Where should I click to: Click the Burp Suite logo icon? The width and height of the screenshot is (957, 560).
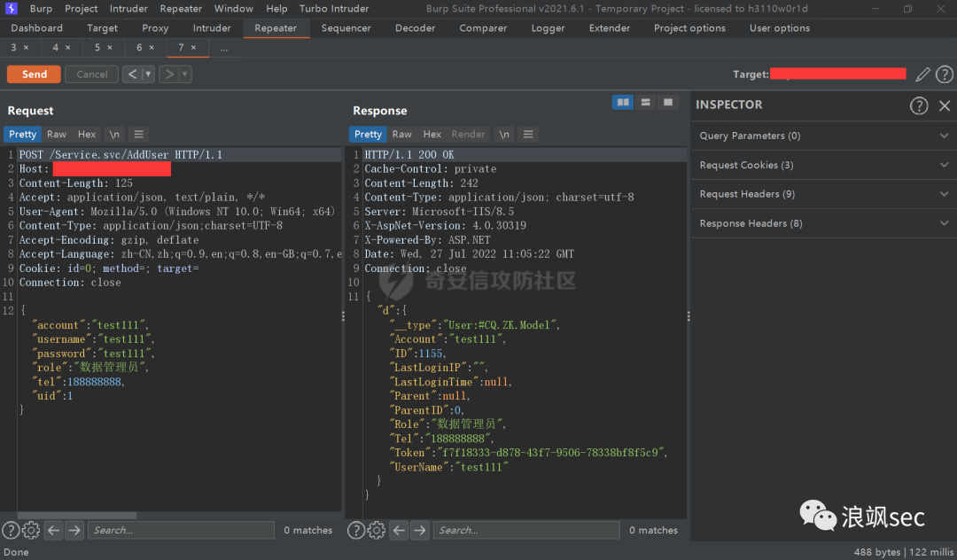coord(11,8)
